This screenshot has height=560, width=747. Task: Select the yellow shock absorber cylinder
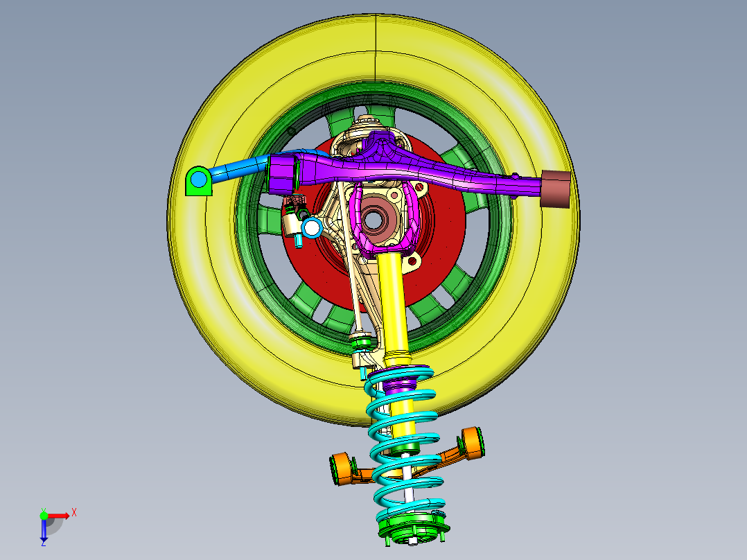tap(394, 305)
